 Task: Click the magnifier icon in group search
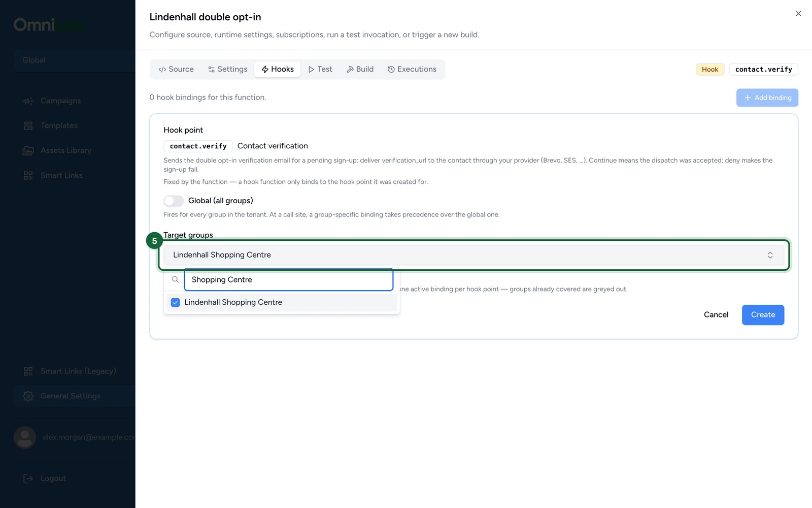175,279
